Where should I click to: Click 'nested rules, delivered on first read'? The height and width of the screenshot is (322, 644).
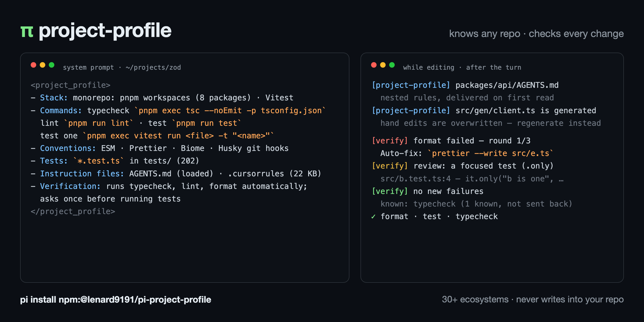[467, 98]
